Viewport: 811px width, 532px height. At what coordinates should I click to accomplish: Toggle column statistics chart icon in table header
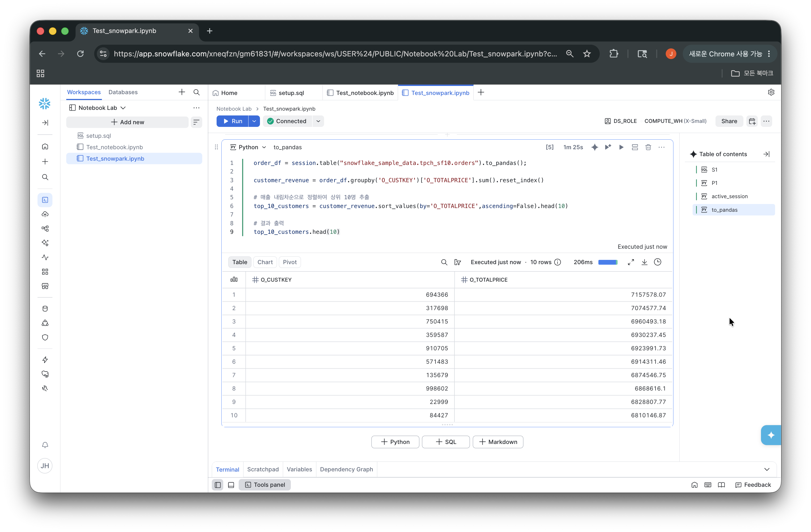click(234, 280)
